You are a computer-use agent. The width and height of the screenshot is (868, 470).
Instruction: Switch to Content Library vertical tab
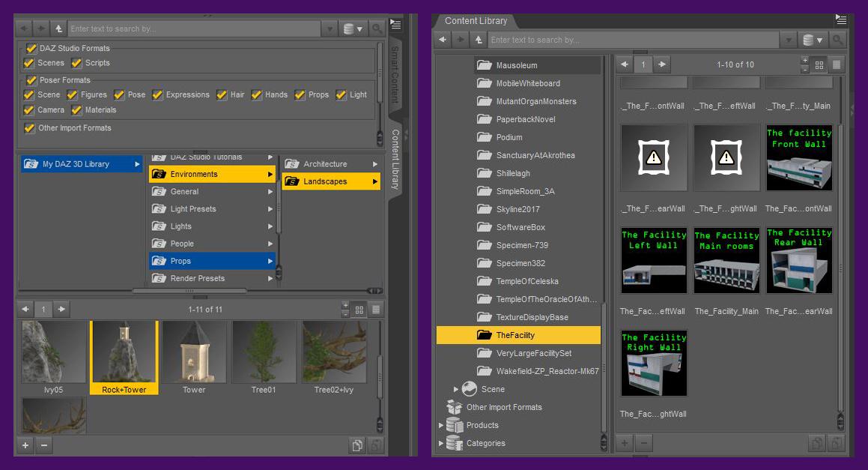(395, 159)
